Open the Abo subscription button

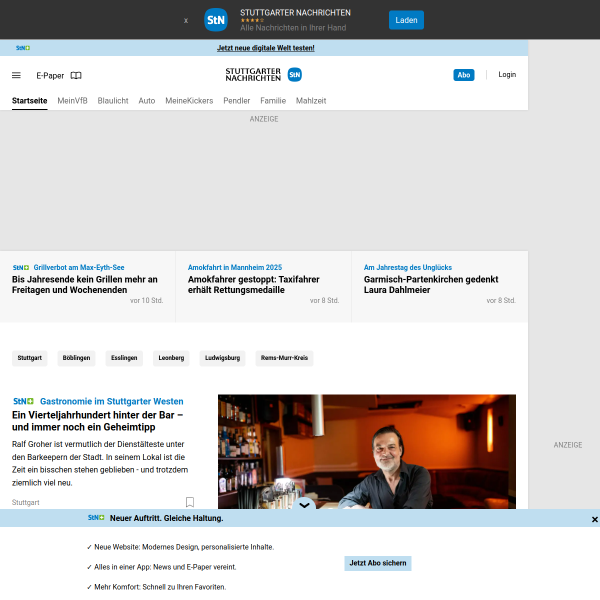pos(464,75)
